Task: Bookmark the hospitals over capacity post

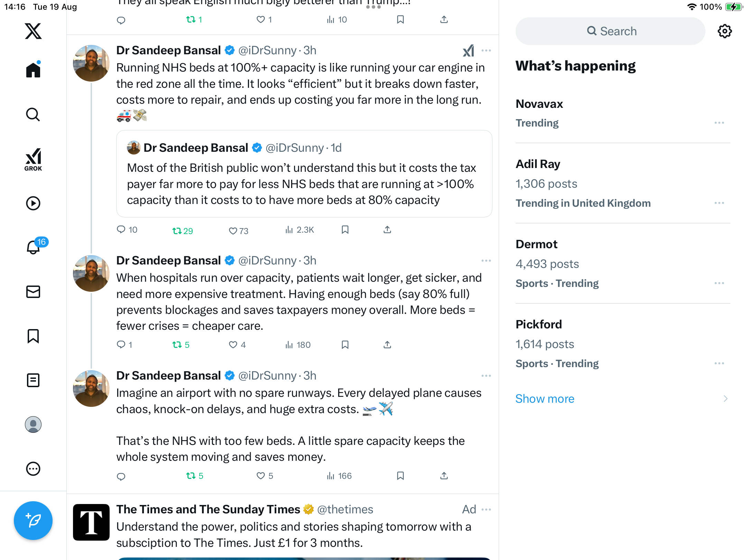Action: tap(345, 345)
